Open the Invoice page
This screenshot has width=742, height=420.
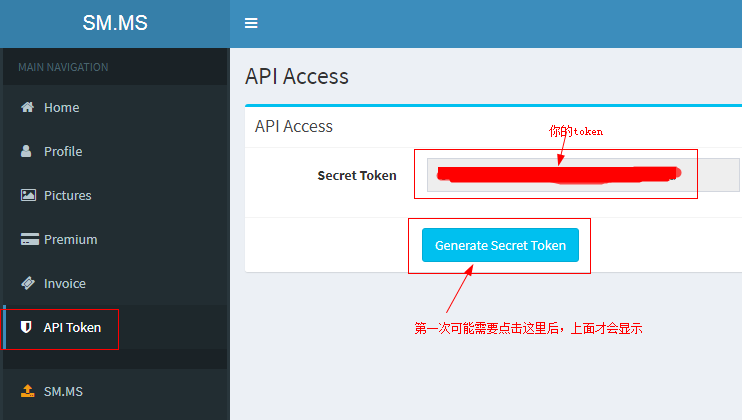click(115, 283)
